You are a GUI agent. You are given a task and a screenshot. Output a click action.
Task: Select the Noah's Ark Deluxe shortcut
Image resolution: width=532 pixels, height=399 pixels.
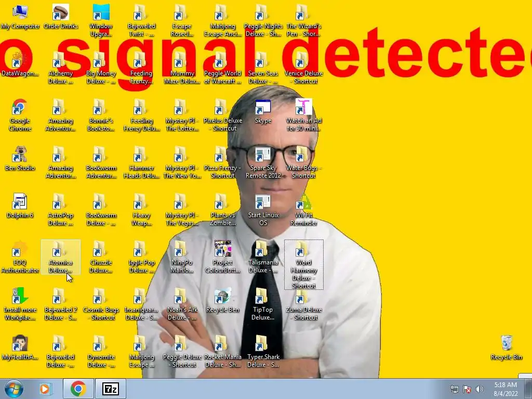click(x=182, y=304)
